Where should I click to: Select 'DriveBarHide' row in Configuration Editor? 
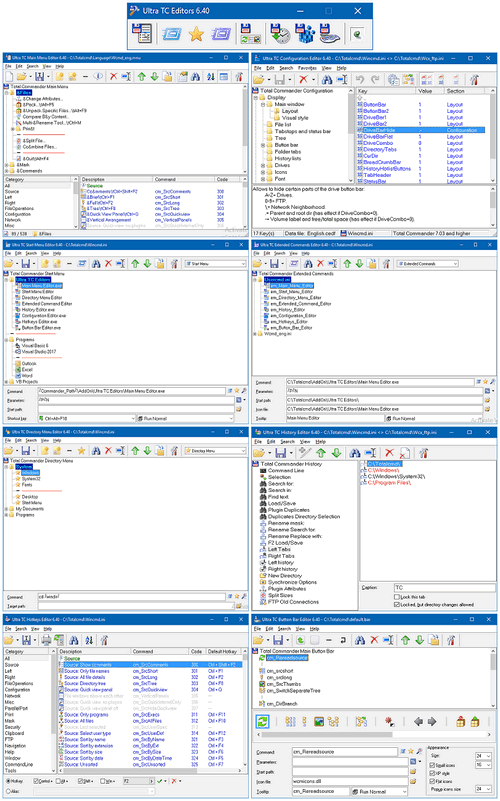pos(420,130)
